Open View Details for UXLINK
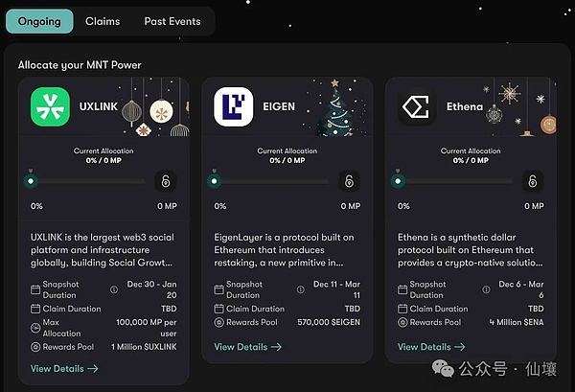 63,368
